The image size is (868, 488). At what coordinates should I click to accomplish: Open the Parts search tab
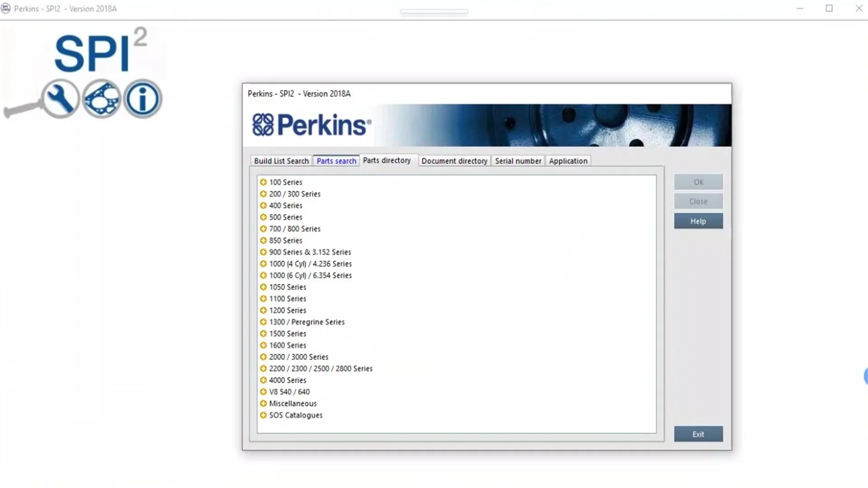tap(336, 161)
